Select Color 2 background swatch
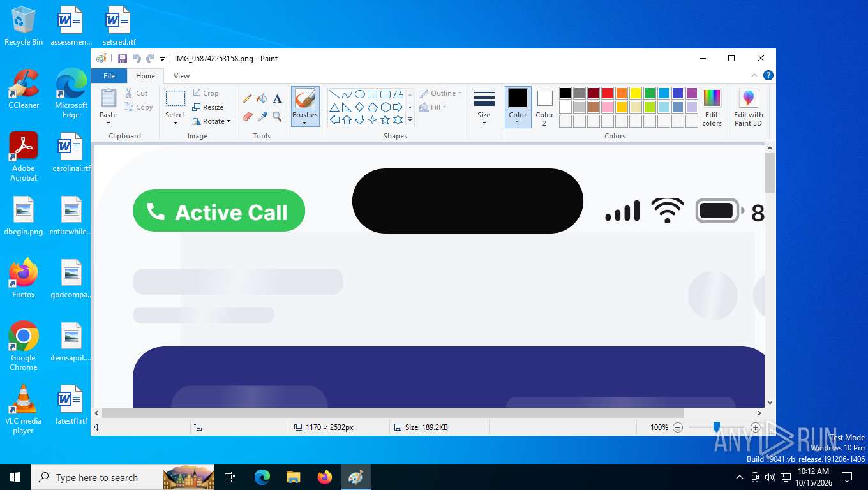The width and height of the screenshot is (868, 490). coord(544,107)
